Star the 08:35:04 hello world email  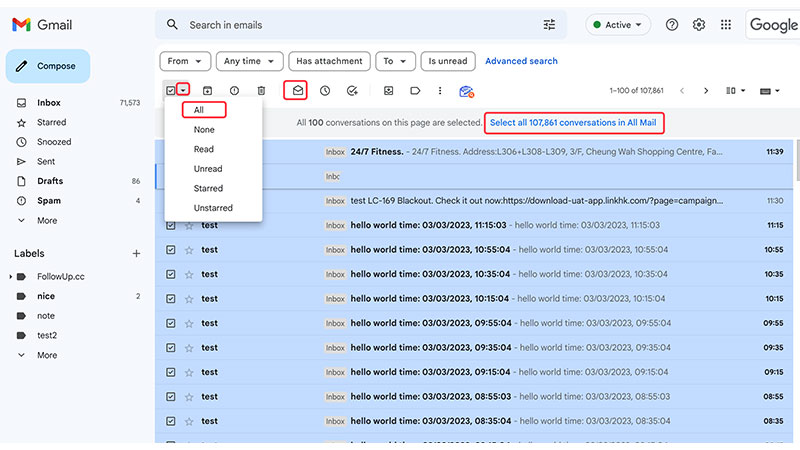coord(189,421)
